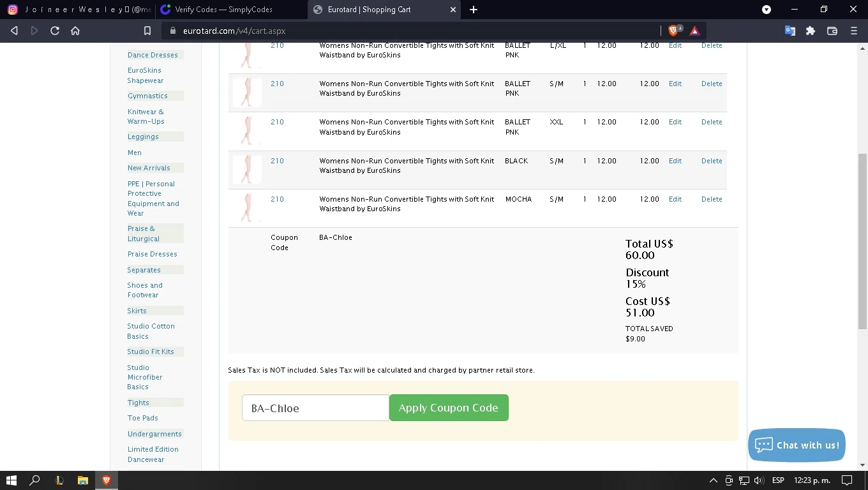Delete the BALLET PNK S/M tights row
This screenshot has width=868, height=490.
(712, 84)
